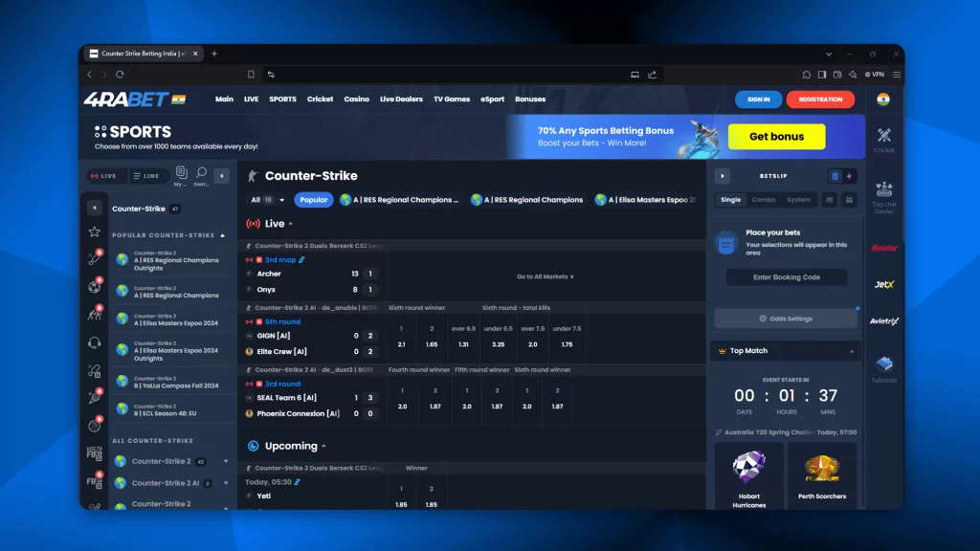The height and width of the screenshot is (551, 980).
Task: Open the All 18 tournaments dropdown
Action: 267,200
